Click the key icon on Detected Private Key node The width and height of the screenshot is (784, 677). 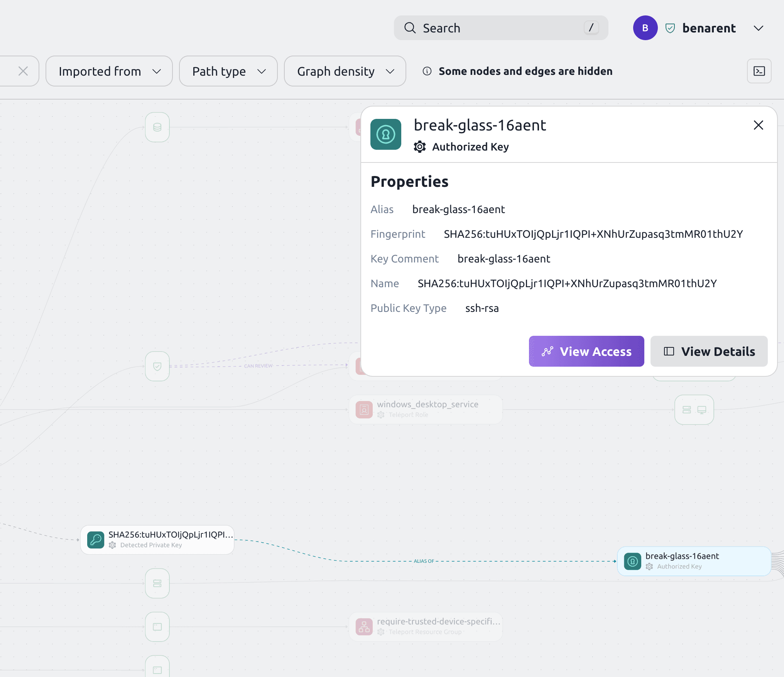coord(96,540)
